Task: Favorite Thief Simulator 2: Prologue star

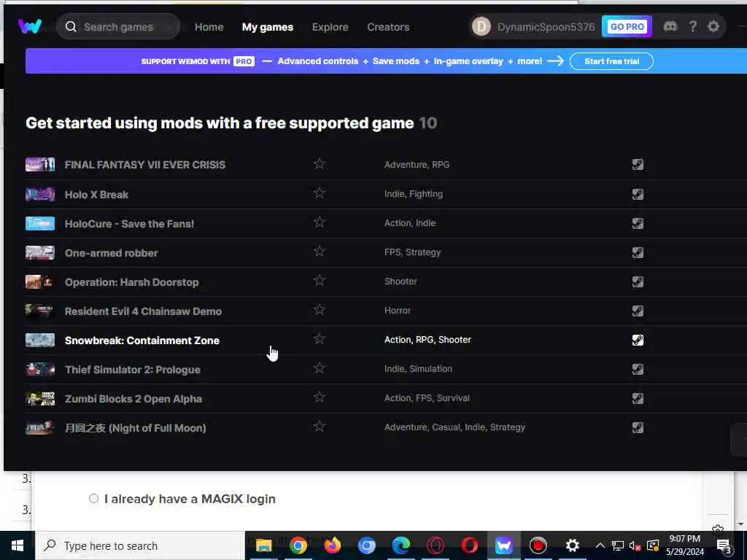Action: point(320,368)
